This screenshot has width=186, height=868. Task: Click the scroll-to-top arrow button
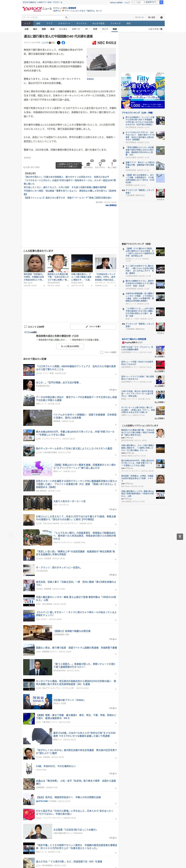[x=180, y=536]
